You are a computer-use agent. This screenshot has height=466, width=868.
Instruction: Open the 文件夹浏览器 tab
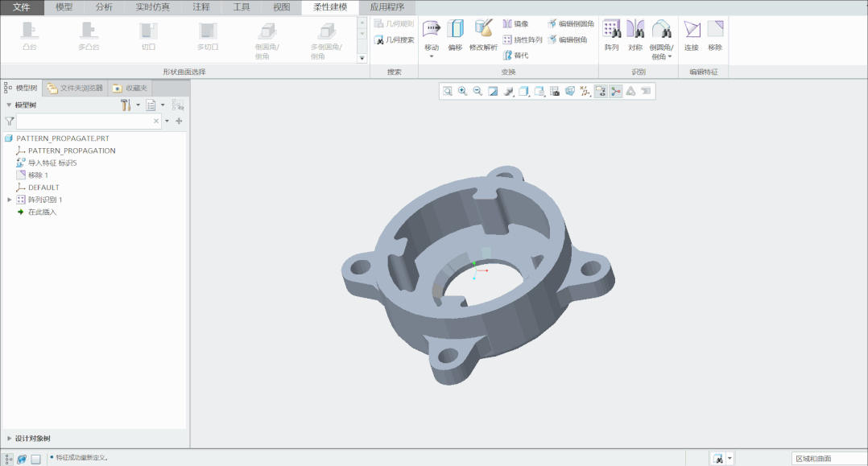[76, 88]
